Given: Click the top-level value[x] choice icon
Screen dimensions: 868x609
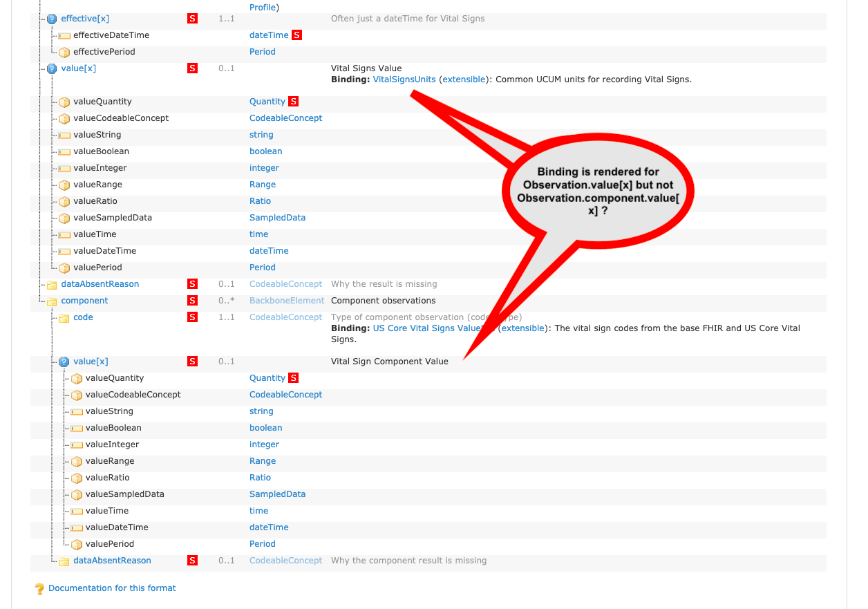Looking at the screenshot, I should tap(52, 68).
